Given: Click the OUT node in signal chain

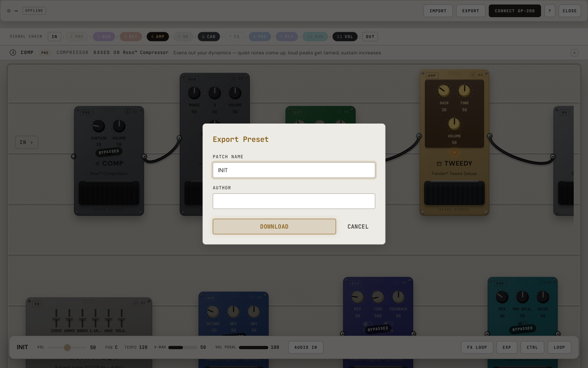Looking at the screenshot, I should click(370, 37).
